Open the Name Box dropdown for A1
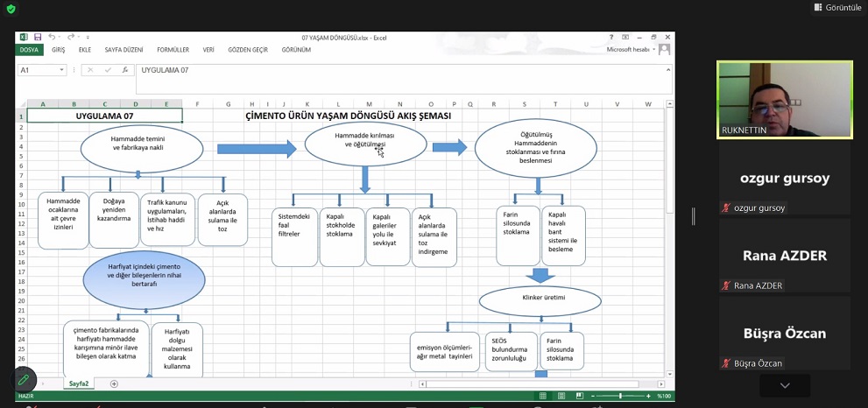Screen dimensions: 868x408 pyautogui.click(x=62, y=70)
